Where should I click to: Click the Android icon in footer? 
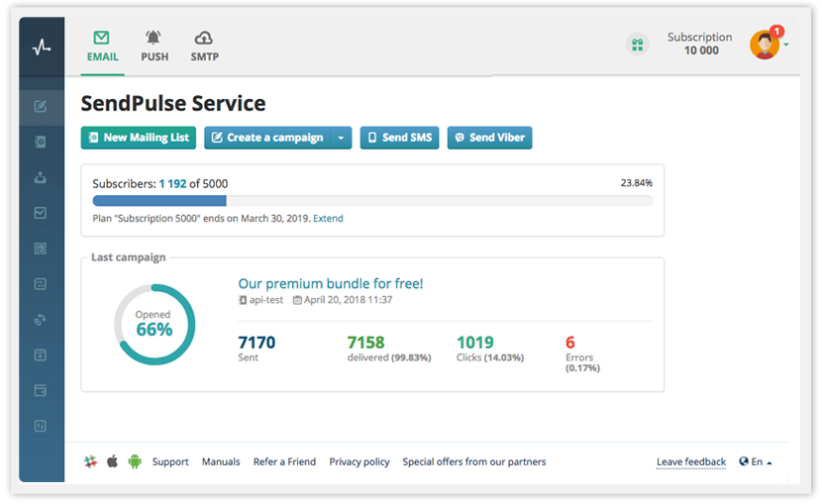point(135,461)
